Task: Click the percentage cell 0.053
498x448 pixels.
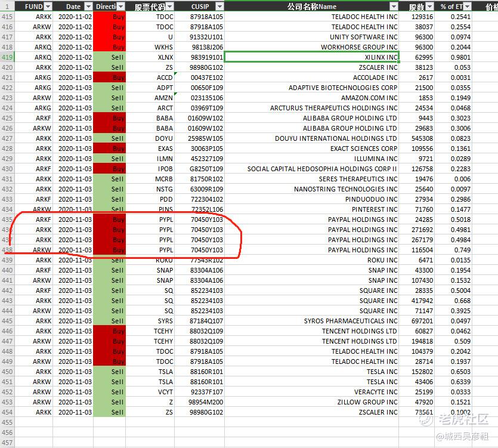Action: [x=453, y=67]
